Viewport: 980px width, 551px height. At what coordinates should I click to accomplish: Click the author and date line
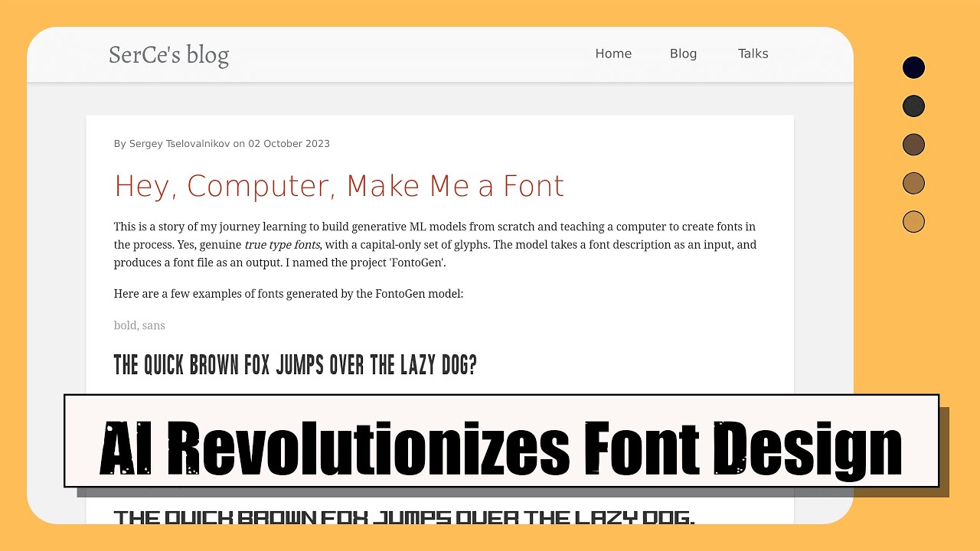222,143
